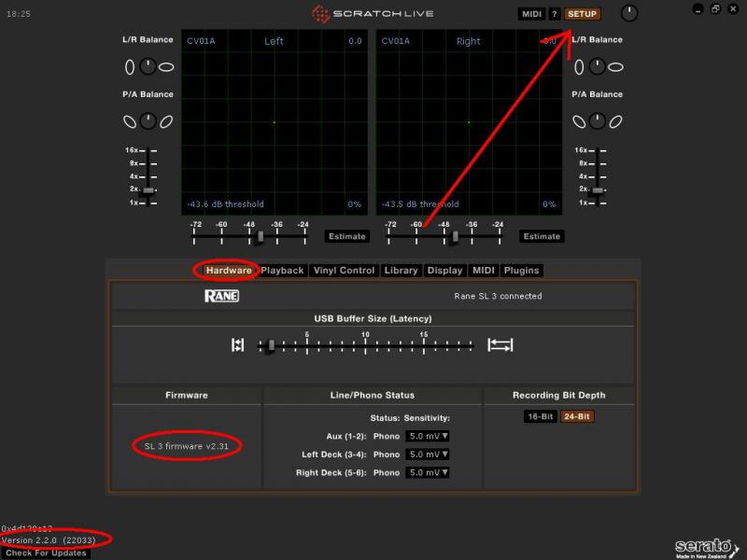Click the USB Buffer Size (Latency) heading
Viewport: 747px width, 560px height.
[x=373, y=318]
